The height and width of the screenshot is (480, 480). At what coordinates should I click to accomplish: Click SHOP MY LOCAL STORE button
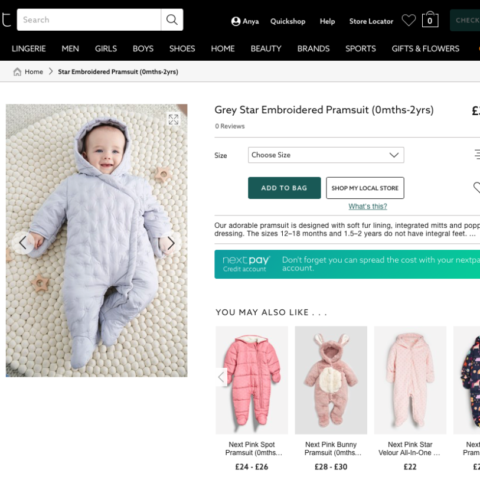pyautogui.click(x=365, y=188)
